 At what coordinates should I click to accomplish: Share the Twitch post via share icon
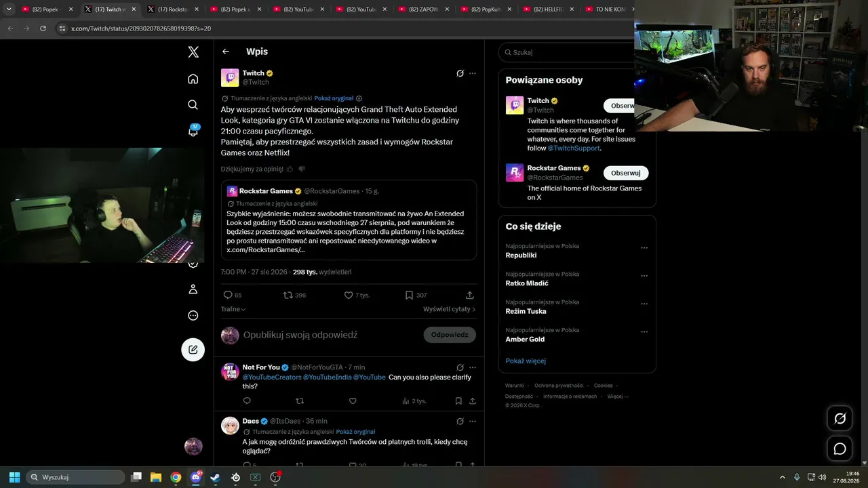[x=470, y=295]
